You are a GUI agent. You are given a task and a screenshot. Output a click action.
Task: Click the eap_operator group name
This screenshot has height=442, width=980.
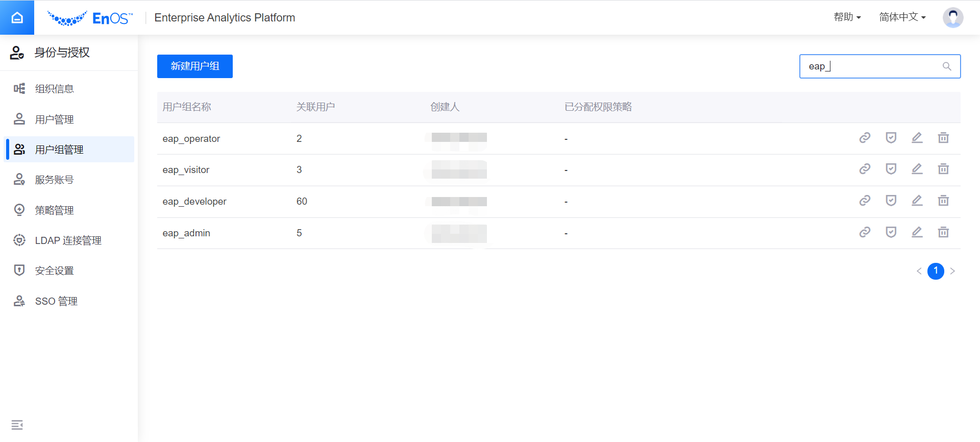click(x=191, y=139)
